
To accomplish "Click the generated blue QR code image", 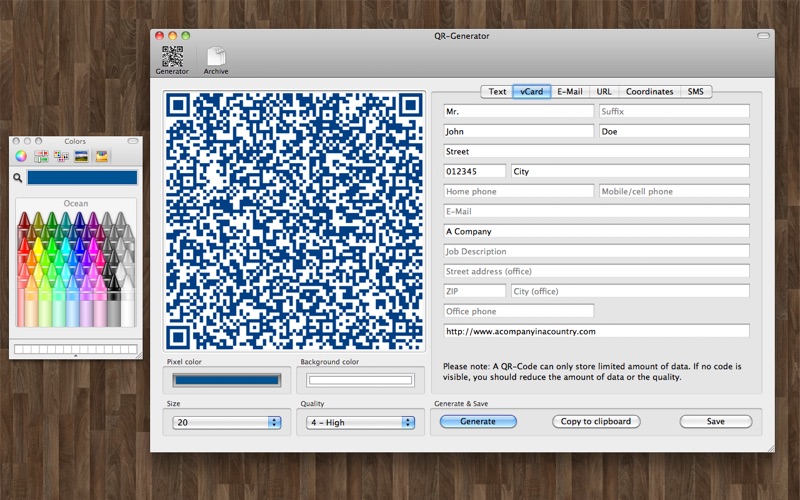I will coord(294,221).
